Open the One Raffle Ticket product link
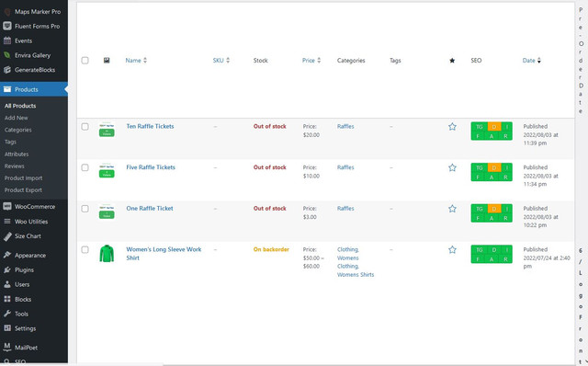Viewport: 588px width, 366px height. 150,209
